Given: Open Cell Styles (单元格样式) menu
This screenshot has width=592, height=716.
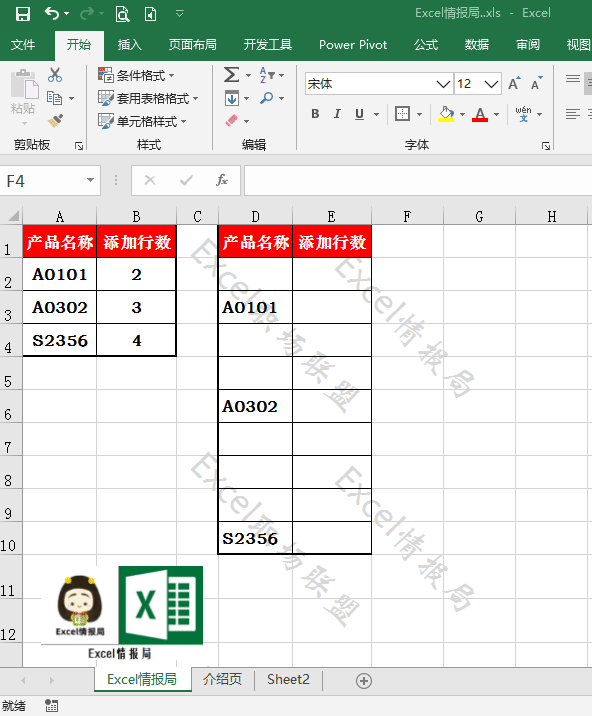Looking at the screenshot, I should pos(142,121).
